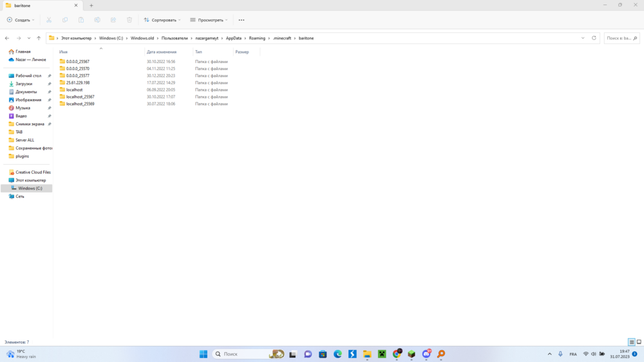Show hidden system tray icons
Image resolution: width=644 pixels, height=362 pixels.
[549, 354]
